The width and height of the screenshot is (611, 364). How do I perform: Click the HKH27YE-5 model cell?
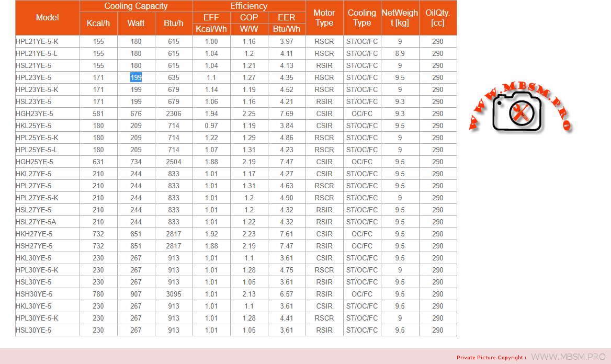(35, 234)
